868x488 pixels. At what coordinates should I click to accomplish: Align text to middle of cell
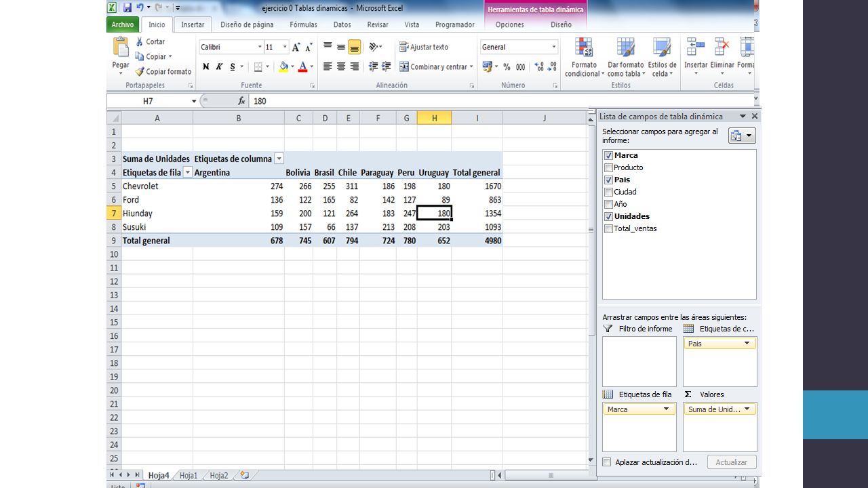pyautogui.click(x=341, y=47)
